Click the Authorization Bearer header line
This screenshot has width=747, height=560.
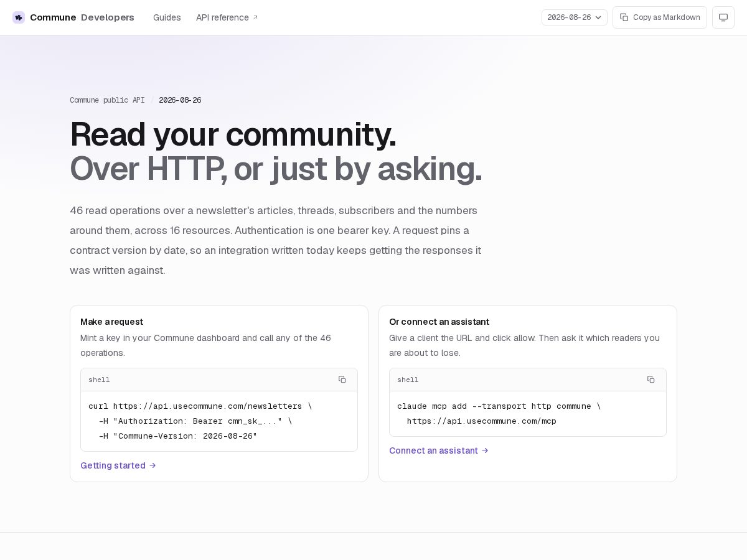pos(195,421)
